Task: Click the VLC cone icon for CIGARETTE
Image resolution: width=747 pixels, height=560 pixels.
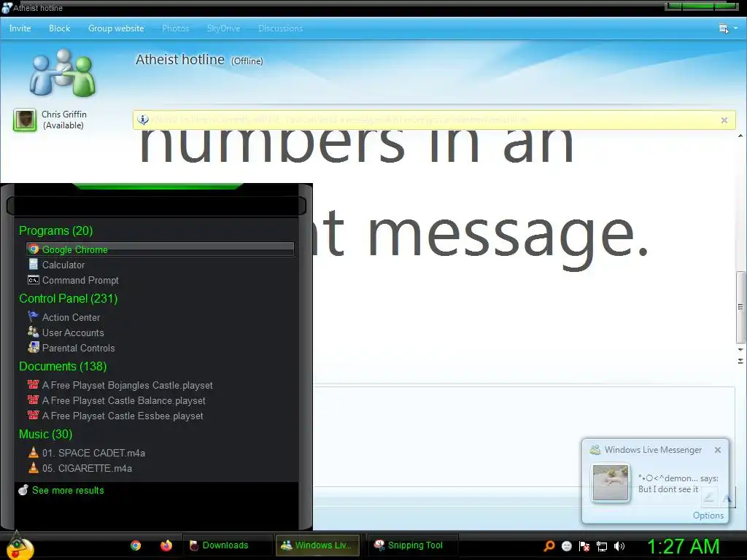Action: coord(34,467)
